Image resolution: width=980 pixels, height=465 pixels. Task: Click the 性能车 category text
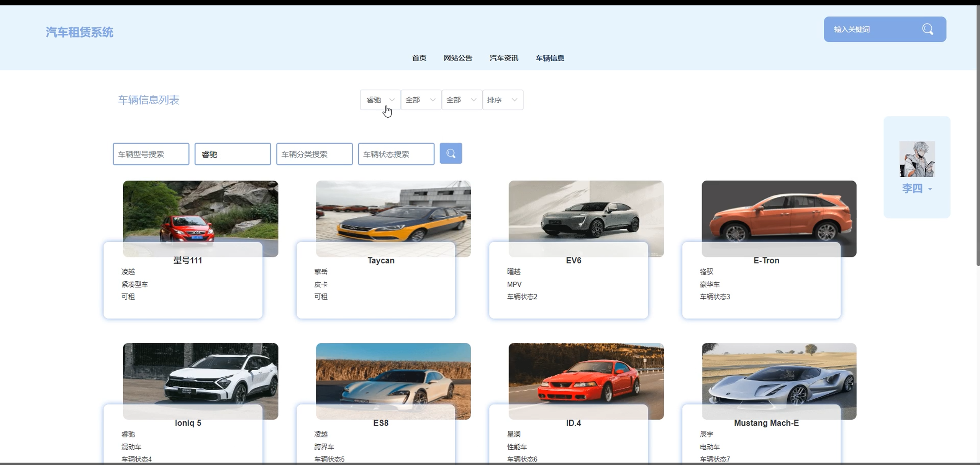(x=517, y=447)
